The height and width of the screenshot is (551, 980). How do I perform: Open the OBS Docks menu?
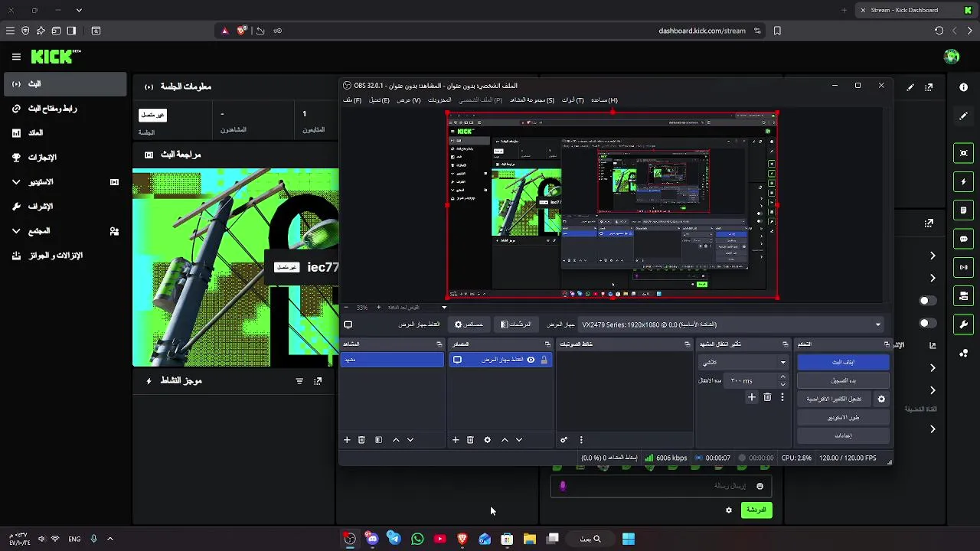click(439, 100)
